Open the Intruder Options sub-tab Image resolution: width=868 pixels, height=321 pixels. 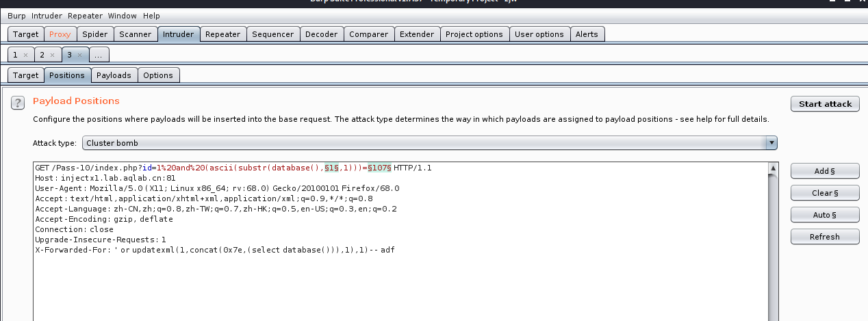(x=158, y=75)
